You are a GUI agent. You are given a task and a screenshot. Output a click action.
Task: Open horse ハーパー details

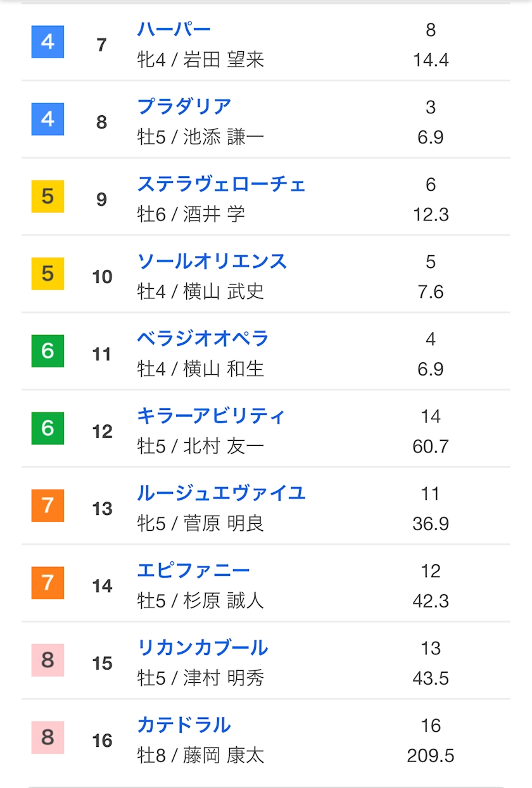pos(174,29)
